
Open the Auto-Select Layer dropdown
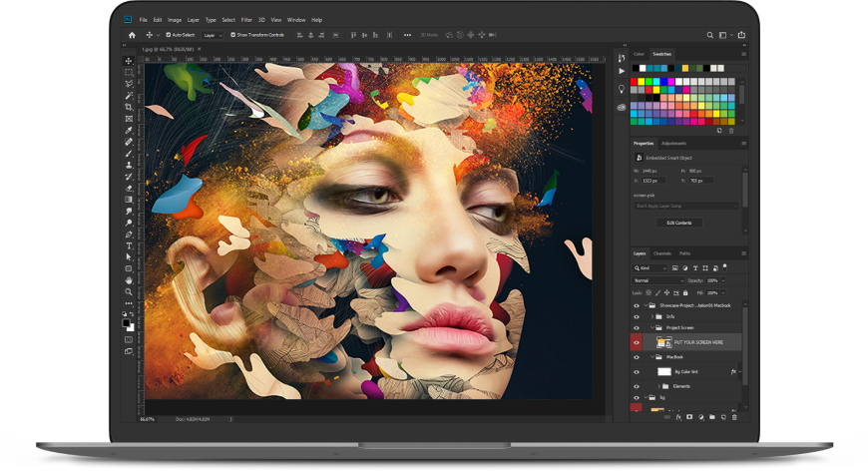point(213,35)
